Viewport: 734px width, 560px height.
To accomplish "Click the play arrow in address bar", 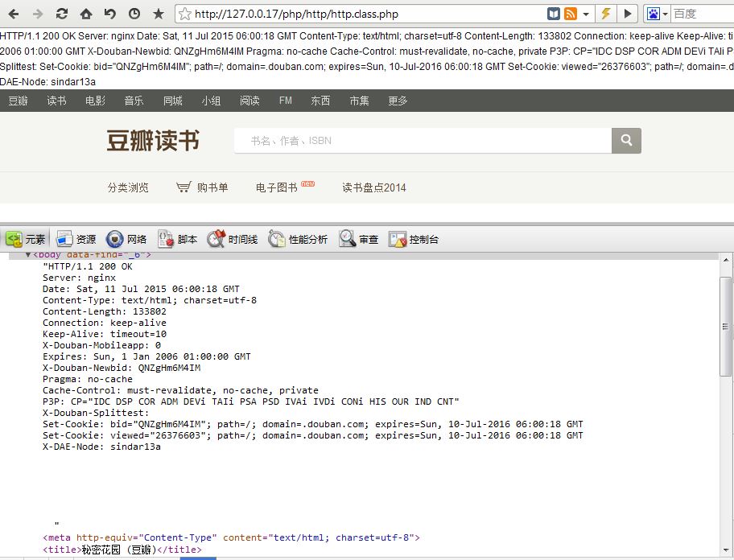I will 628,14.
